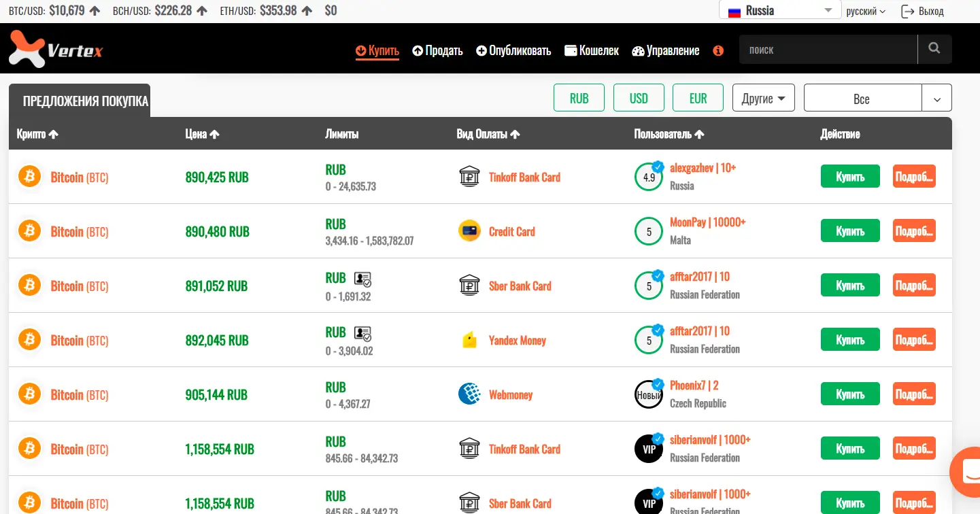This screenshot has height=514, width=980.
Task: Click the Yandex Money icon
Action: (x=469, y=340)
